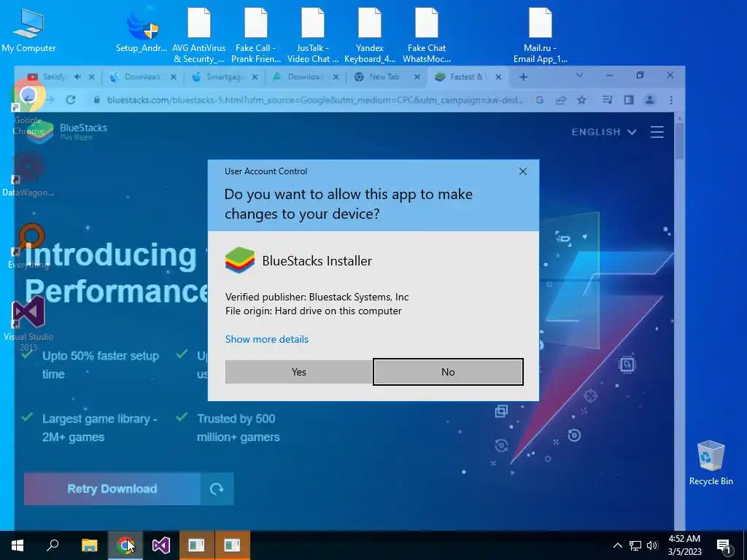Click BlueStacks Play Bigger site logo
Image resolution: width=747 pixels, height=560 pixels.
pos(67,131)
